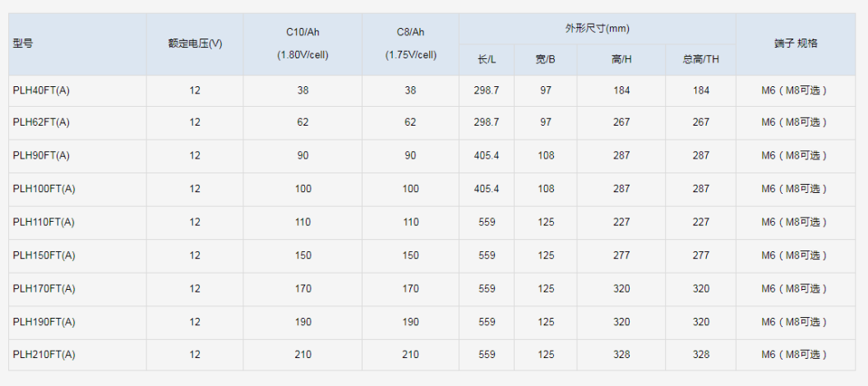The width and height of the screenshot is (868, 386).
Task: Select the 宽/B subheader
Action: pyautogui.click(x=546, y=60)
